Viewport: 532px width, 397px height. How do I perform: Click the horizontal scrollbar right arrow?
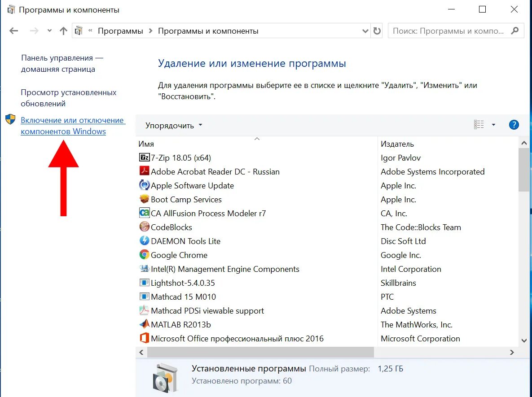(512, 353)
